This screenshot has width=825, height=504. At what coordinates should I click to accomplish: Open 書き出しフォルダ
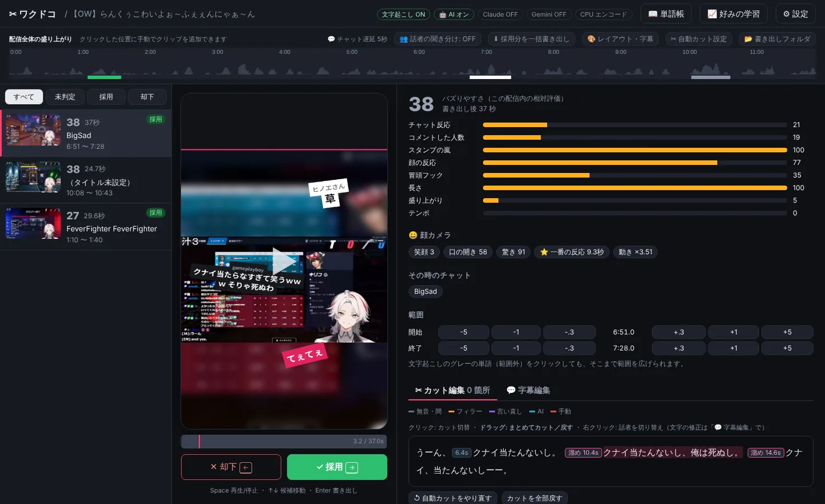(777, 39)
